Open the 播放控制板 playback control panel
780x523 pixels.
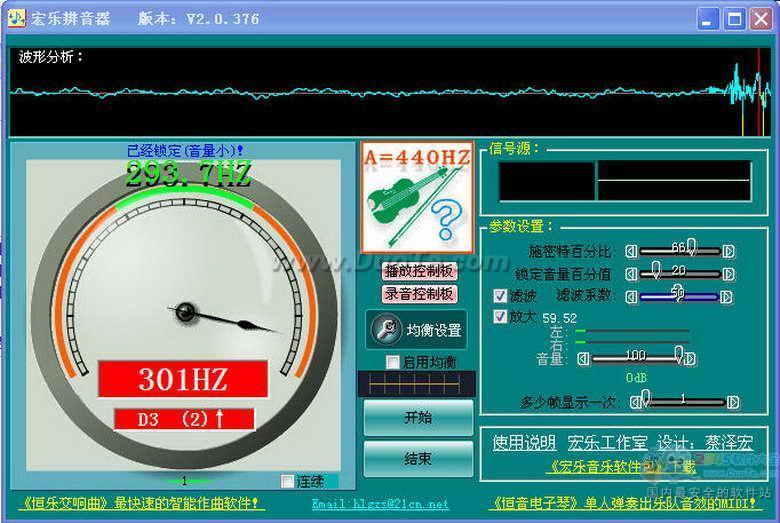(x=419, y=271)
